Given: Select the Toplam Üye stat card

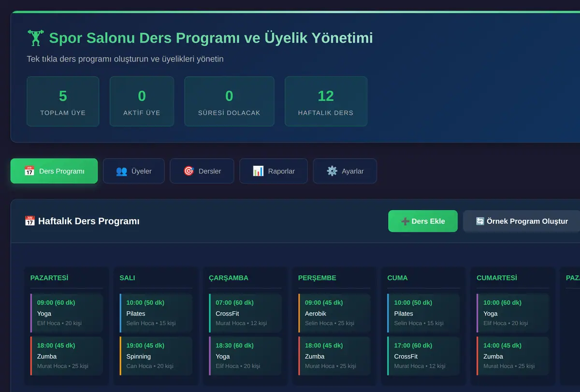Looking at the screenshot, I should [x=63, y=102].
